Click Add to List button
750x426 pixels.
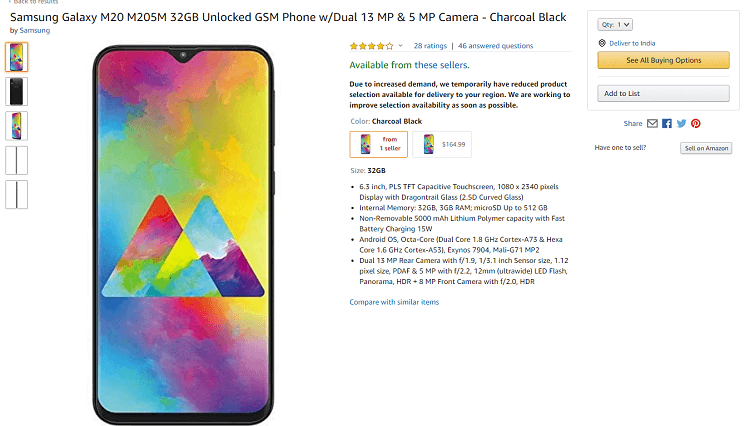pyautogui.click(x=663, y=93)
